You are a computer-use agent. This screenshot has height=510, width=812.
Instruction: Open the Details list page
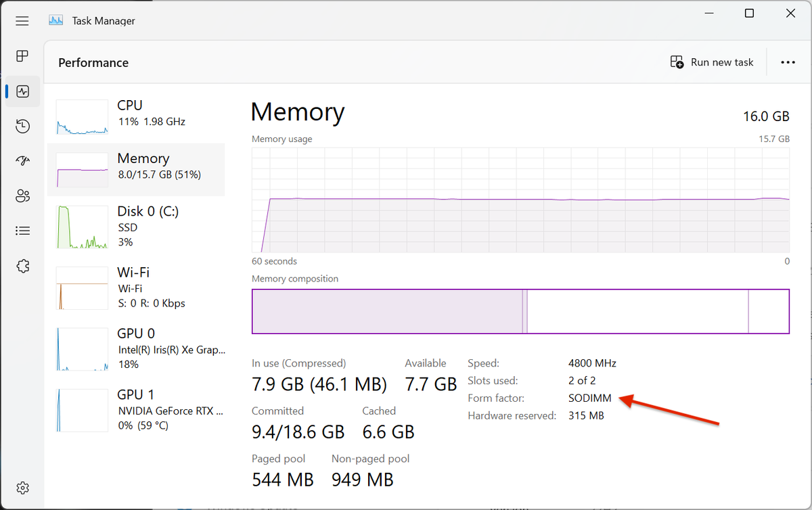tap(22, 231)
